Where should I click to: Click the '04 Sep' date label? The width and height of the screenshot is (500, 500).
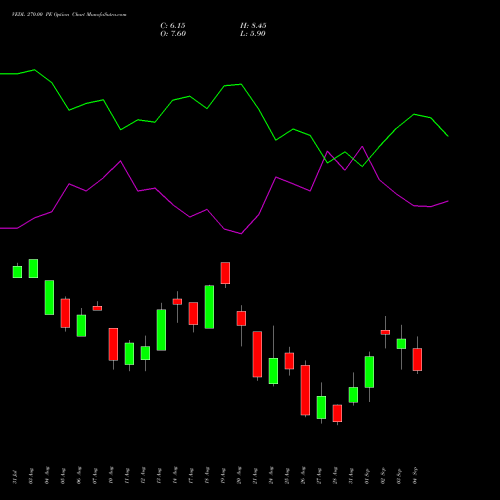[415, 476]
